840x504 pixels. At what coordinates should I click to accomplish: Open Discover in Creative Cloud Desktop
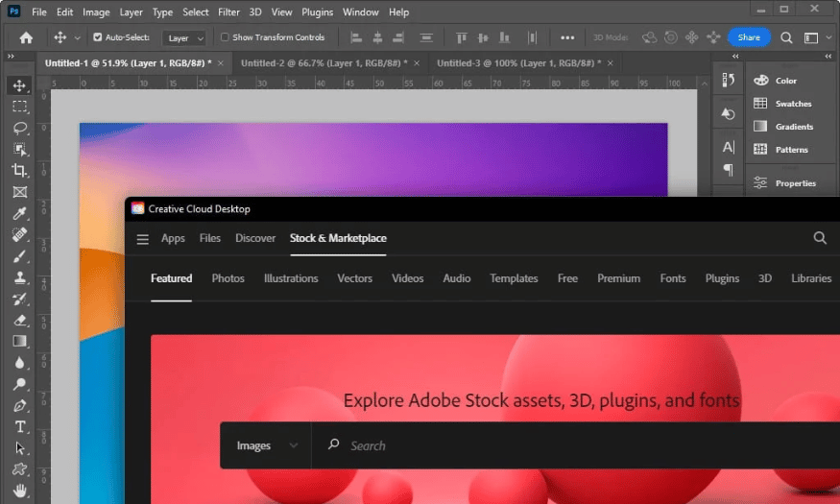click(x=255, y=238)
